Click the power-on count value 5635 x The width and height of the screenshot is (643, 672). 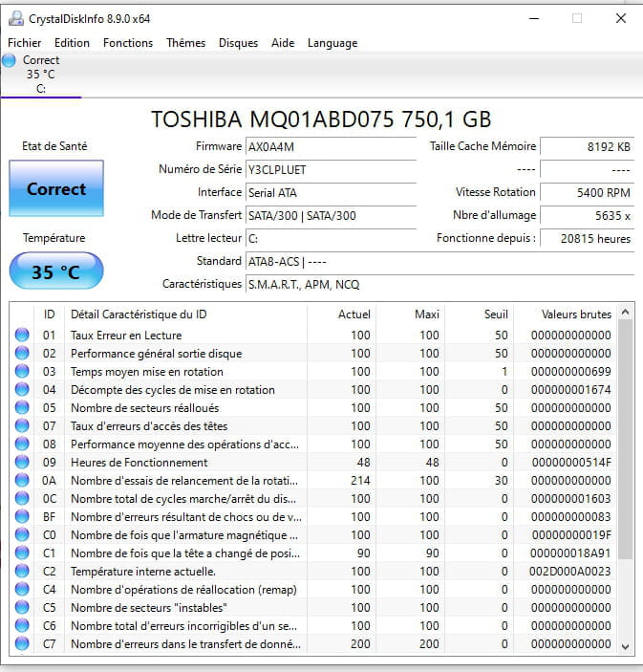(x=587, y=216)
